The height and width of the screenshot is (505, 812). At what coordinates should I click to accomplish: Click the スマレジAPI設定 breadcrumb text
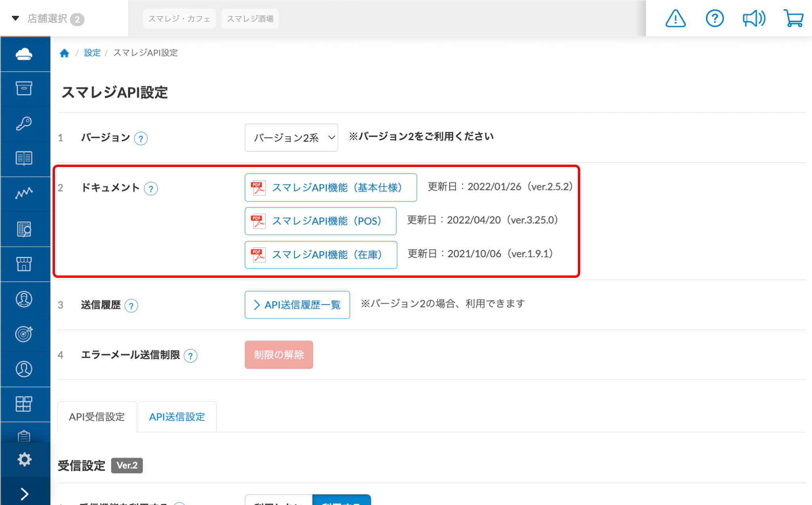[146, 53]
